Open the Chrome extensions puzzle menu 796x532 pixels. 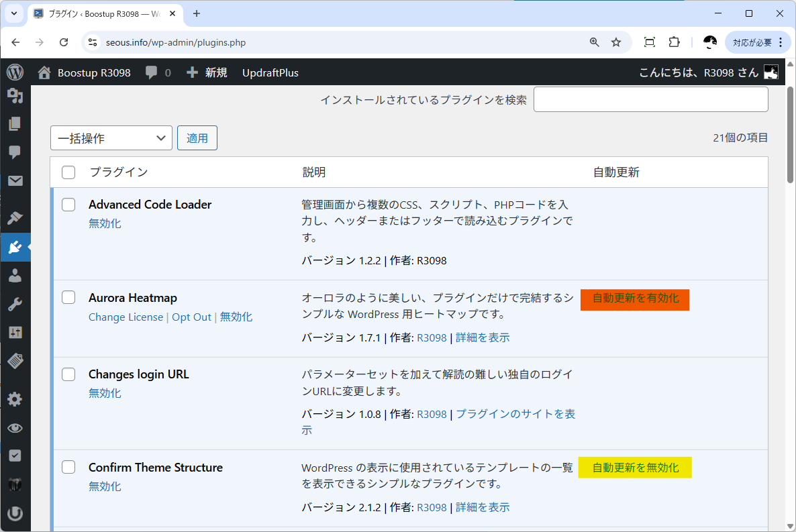click(674, 42)
